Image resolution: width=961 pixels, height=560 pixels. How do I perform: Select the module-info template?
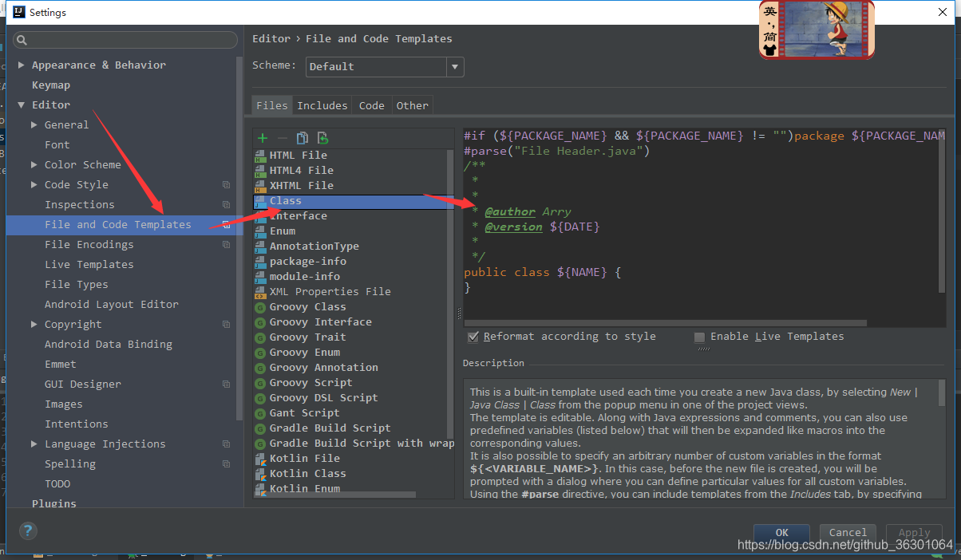pyautogui.click(x=305, y=277)
